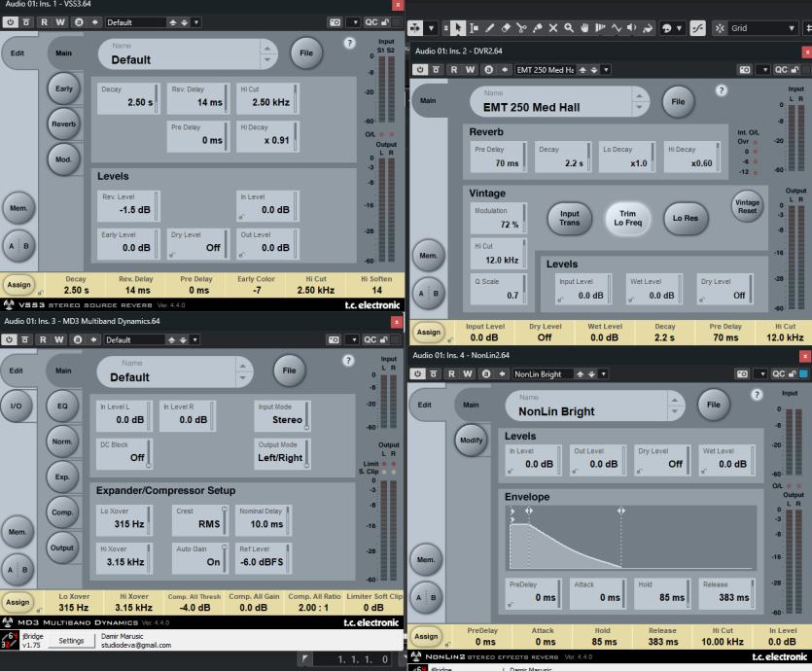Open help question mark in DVR2.64
The image size is (812, 671).
pyautogui.click(x=721, y=90)
